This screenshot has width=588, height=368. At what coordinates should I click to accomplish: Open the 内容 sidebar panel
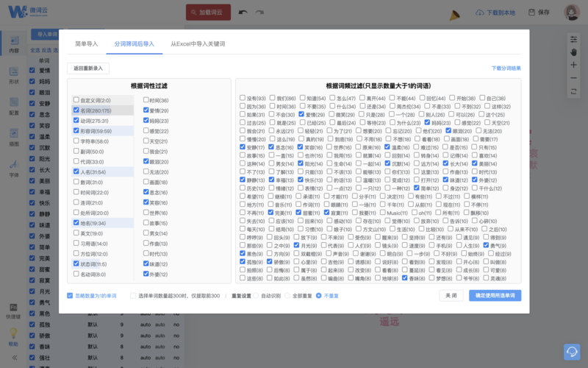pos(14,44)
